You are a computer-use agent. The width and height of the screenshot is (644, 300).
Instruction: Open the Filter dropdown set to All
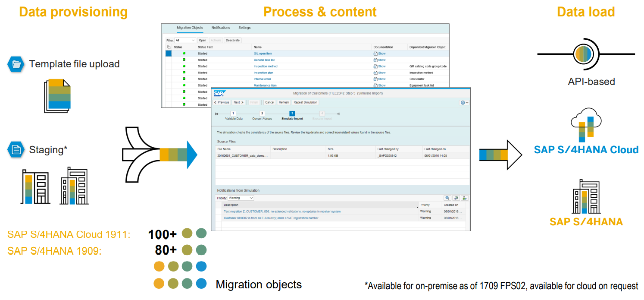(185, 40)
